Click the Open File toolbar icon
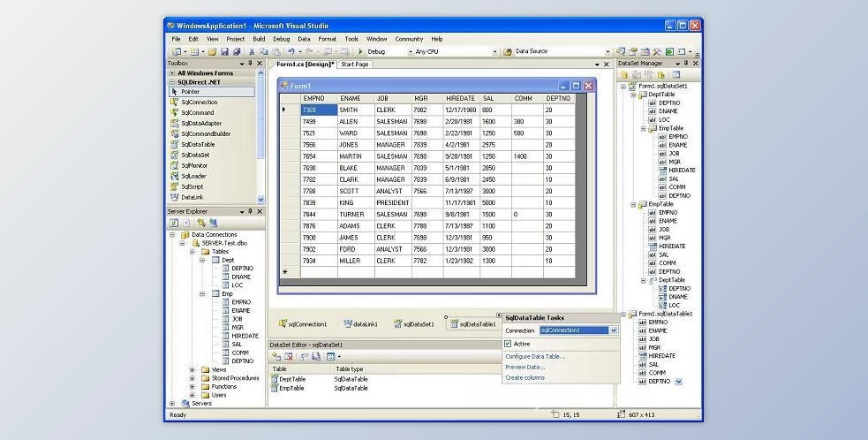The width and height of the screenshot is (868, 440). pyautogui.click(x=211, y=51)
